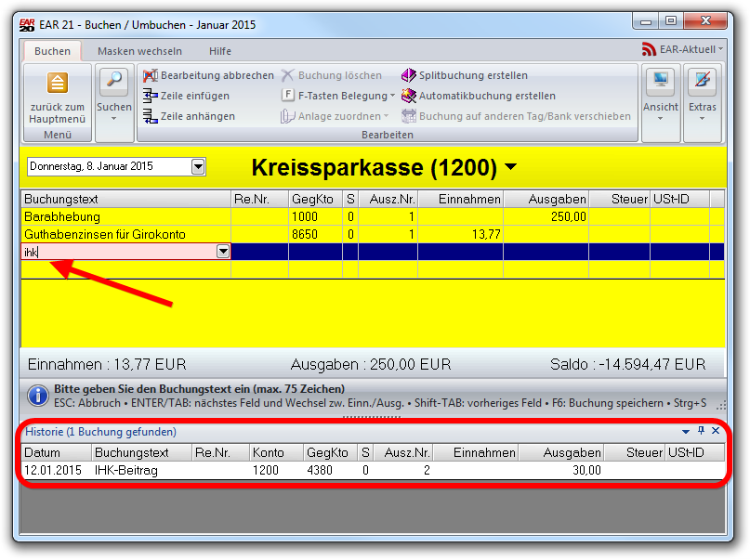Viewport: 750px width, 560px height.
Task: Open the EAR-Aktuell news feed
Action: (x=683, y=48)
